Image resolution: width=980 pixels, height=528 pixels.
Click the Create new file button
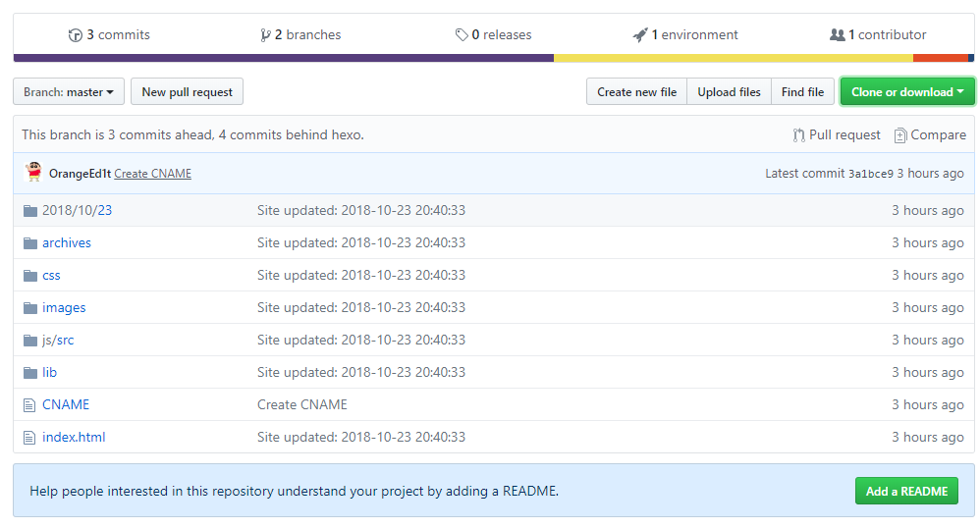(636, 92)
